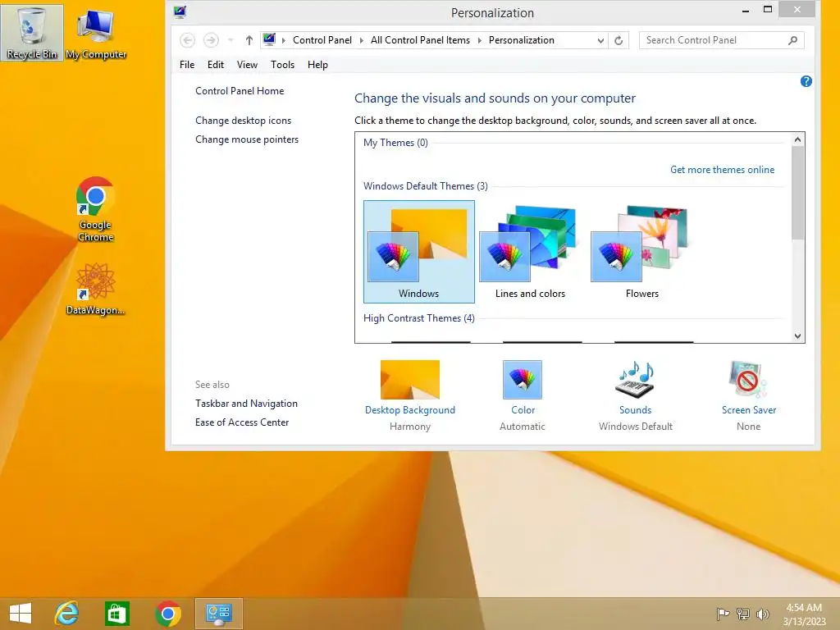Go up one level with the Up arrow

pyautogui.click(x=249, y=40)
